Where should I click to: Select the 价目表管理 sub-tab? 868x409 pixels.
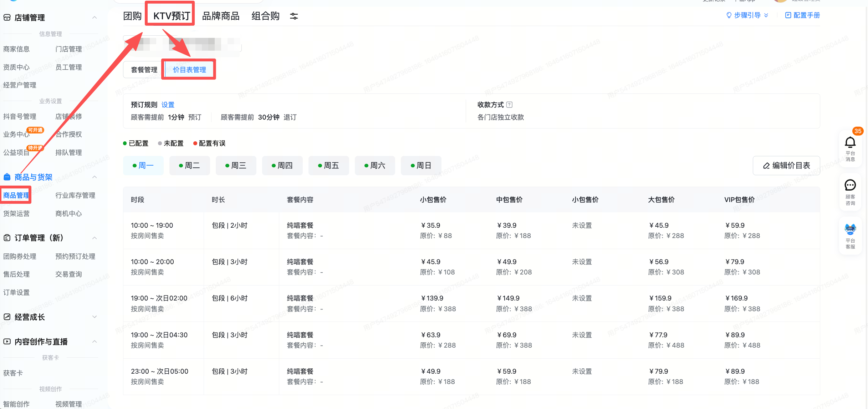click(189, 70)
